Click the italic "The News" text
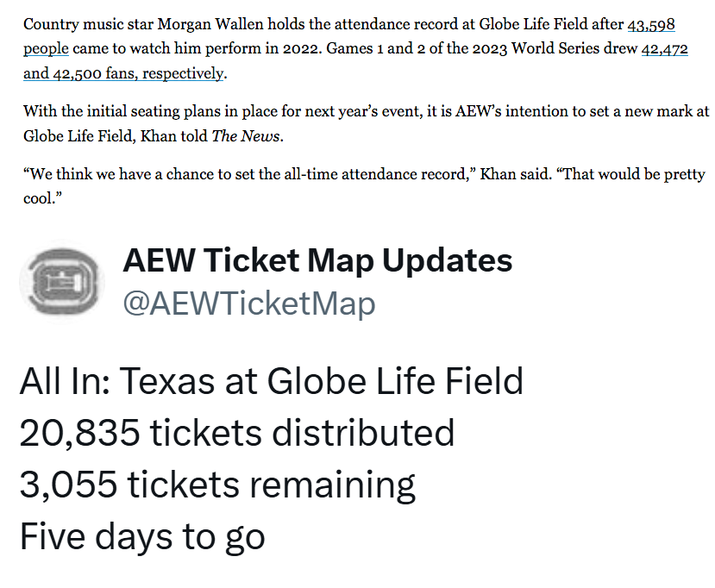The height and width of the screenshot is (588, 715). point(246,136)
